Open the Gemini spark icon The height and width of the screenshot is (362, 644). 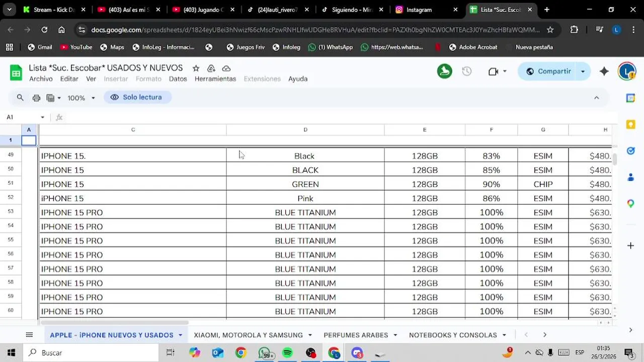point(604,71)
